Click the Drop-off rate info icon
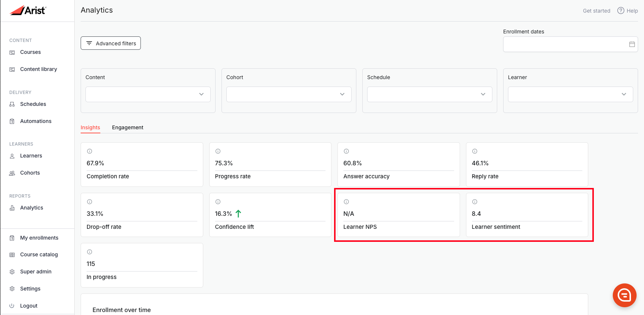Viewport: 644px width, 315px height. coord(90,202)
